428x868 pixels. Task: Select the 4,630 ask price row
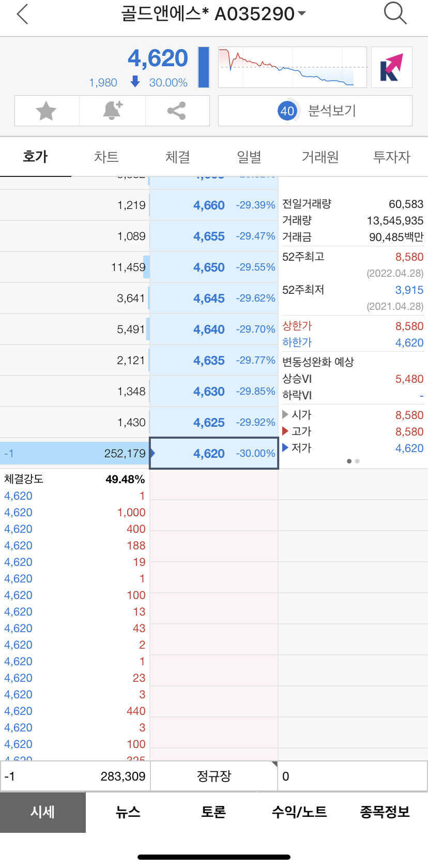(213, 392)
